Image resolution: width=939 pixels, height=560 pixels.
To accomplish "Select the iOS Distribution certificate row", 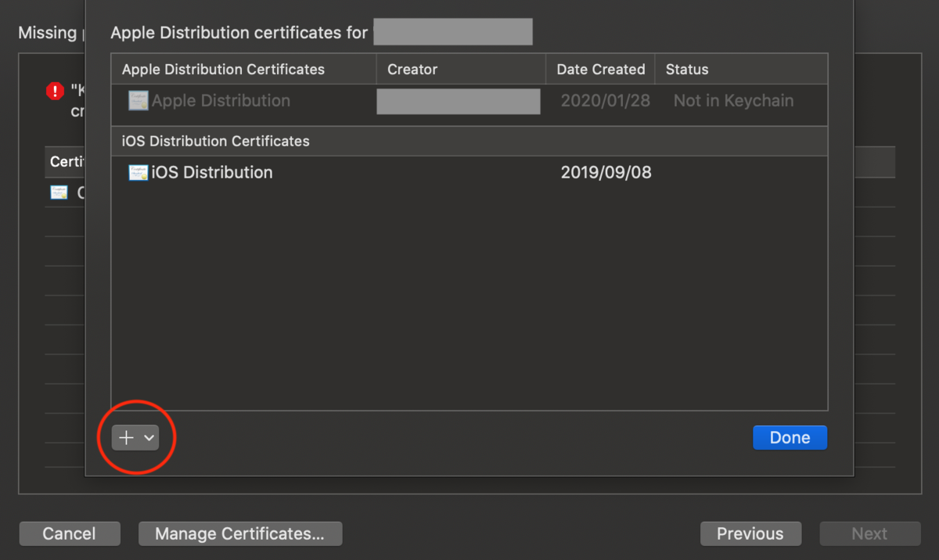I will pyautogui.click(x=469, y=173).
